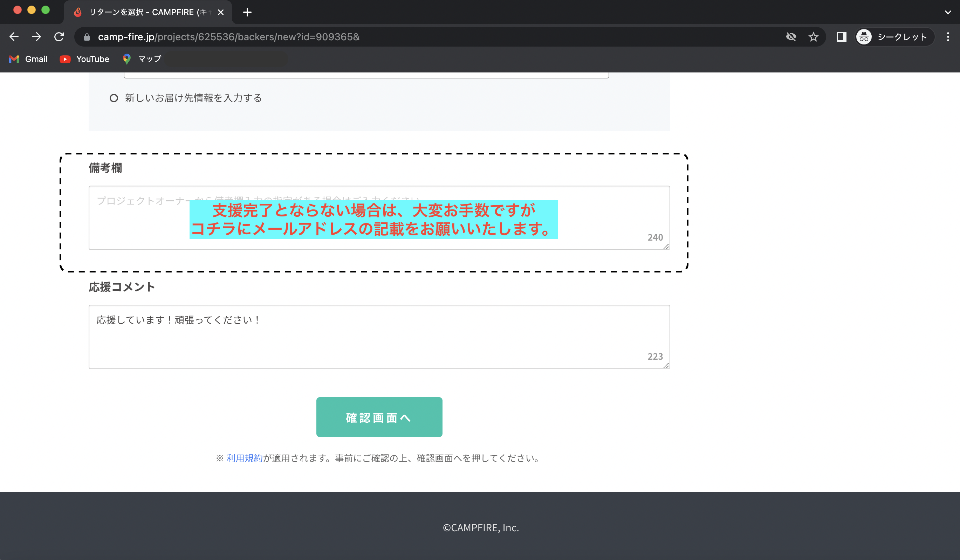The image size is (960, 560).
Task: Open the side panel icon
Action: (841, 37)
